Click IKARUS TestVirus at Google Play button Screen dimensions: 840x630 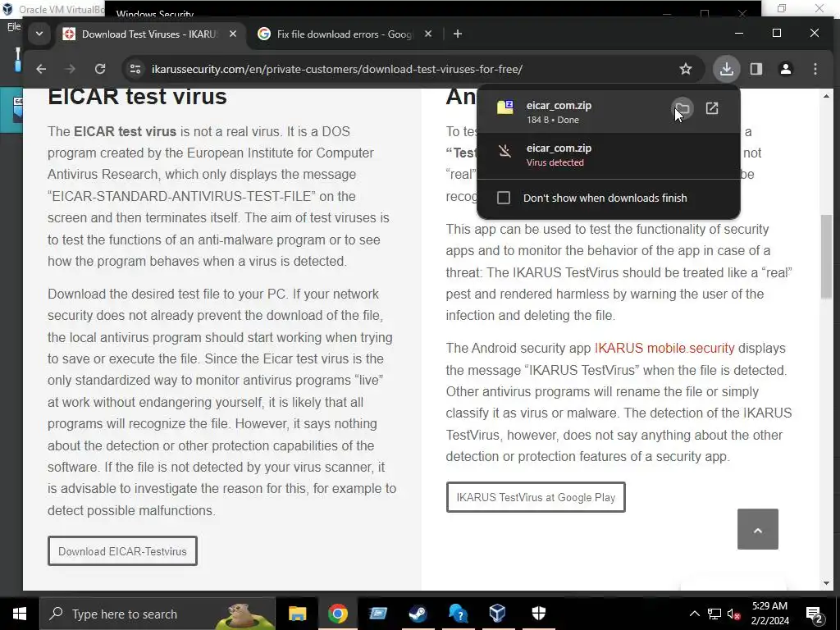(x=536, y=497)
